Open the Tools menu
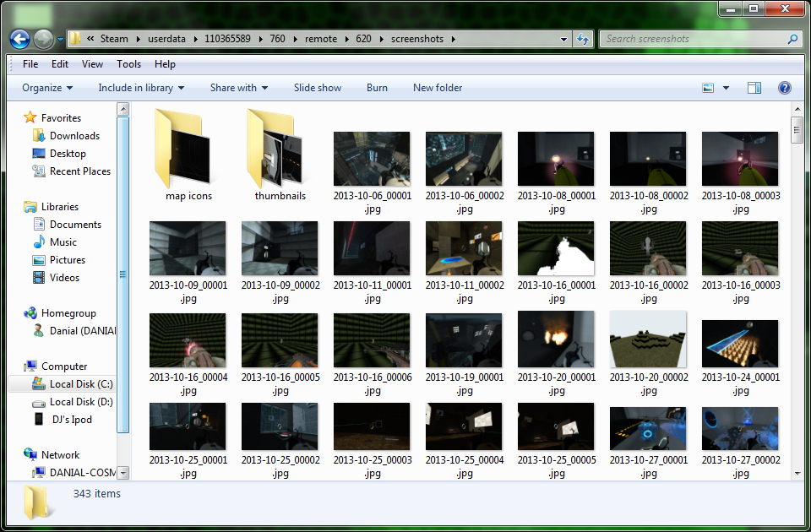The height and width of the screenshot is (532, 811). click(128, 64)
